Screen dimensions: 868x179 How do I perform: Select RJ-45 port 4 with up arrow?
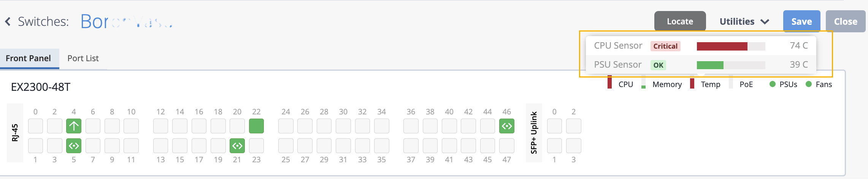(x=74, y=126)
